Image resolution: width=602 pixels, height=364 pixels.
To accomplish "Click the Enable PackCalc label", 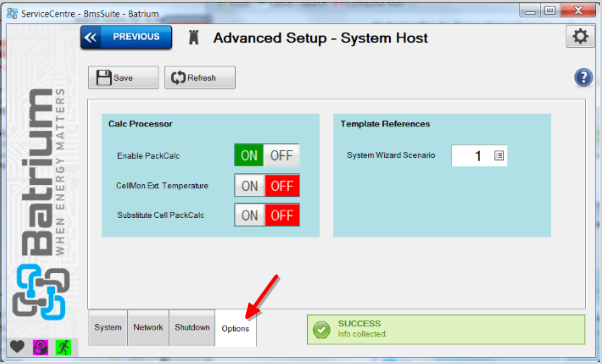I will click(x=148, y=156).
